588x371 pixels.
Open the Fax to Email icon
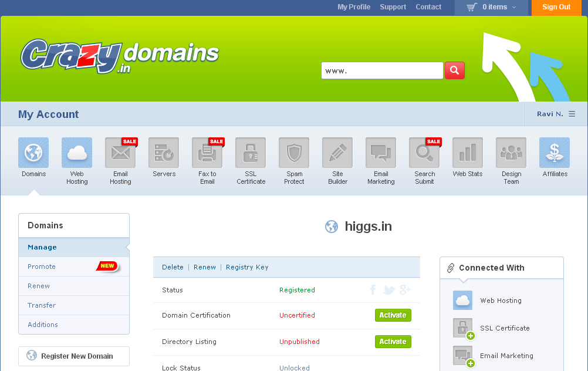coord(207,153)
